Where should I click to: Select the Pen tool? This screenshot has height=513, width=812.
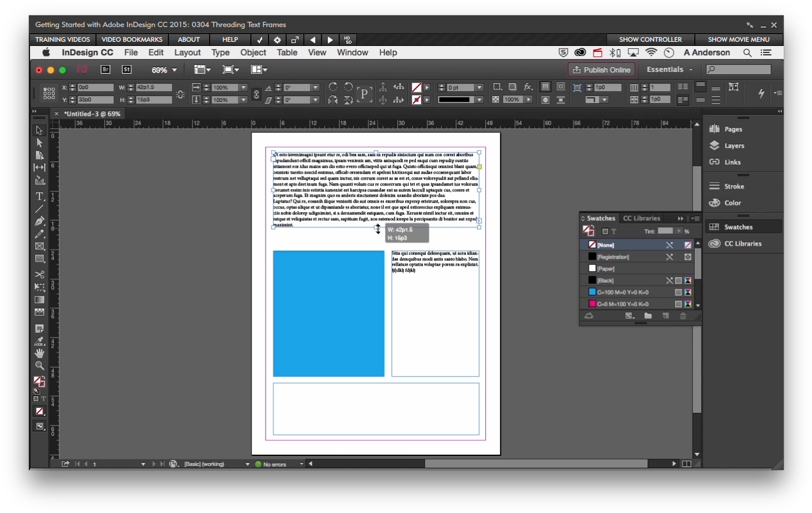point(39,221)
